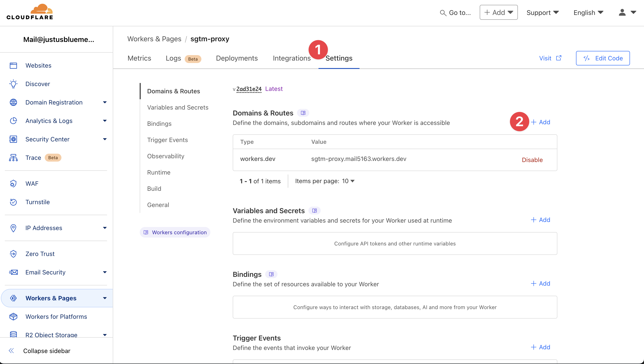Click the Websites sidebar icon
Screen dimensions: 644x364
coord(13,66)
